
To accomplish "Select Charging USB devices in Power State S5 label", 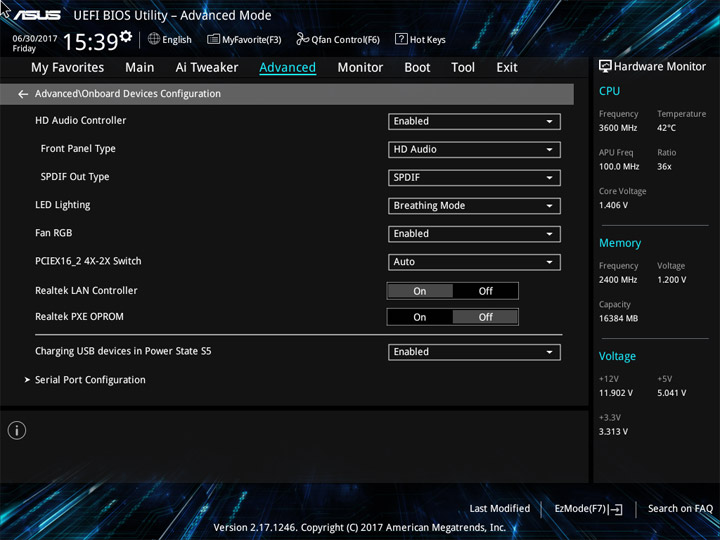I will pyautogui.click(x=123, y=351).
